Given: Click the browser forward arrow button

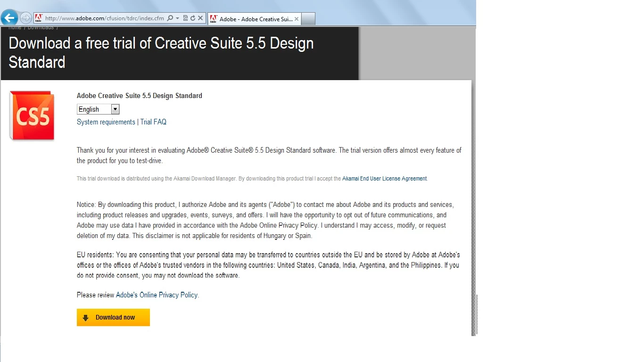Looking at the screenshot, I should (x=26, y=18).
